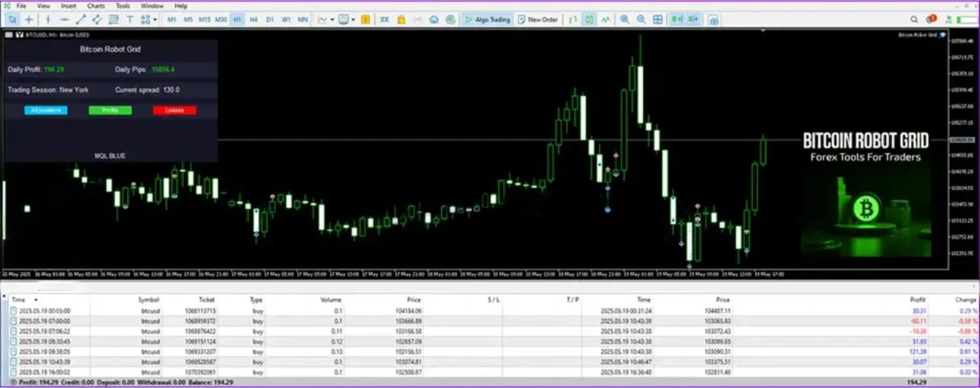980x388 pixels.
Task: Expand the objects shapes dropdown arrow
Action: coord(155,20)
